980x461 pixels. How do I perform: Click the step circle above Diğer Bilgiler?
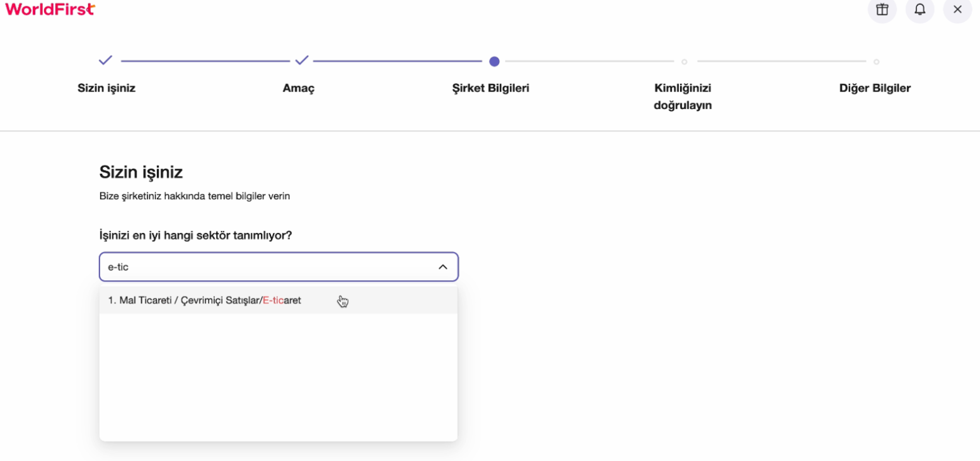coord(876,62)
